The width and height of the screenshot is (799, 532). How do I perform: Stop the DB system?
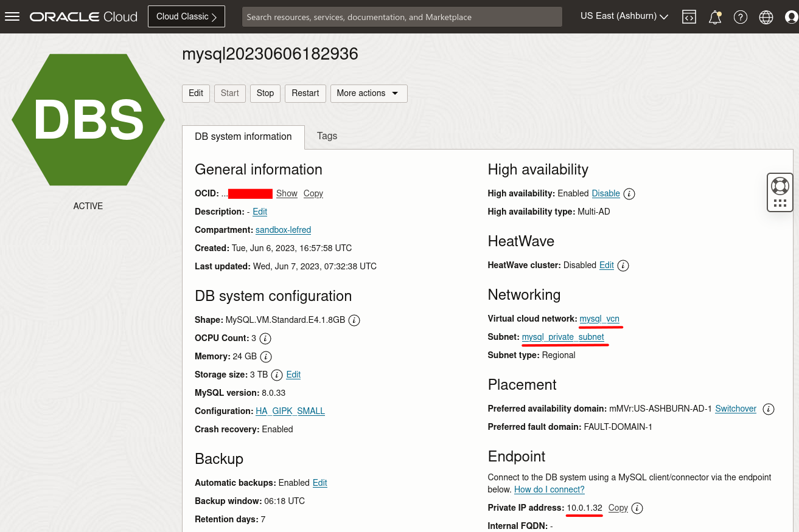[265, 93]
